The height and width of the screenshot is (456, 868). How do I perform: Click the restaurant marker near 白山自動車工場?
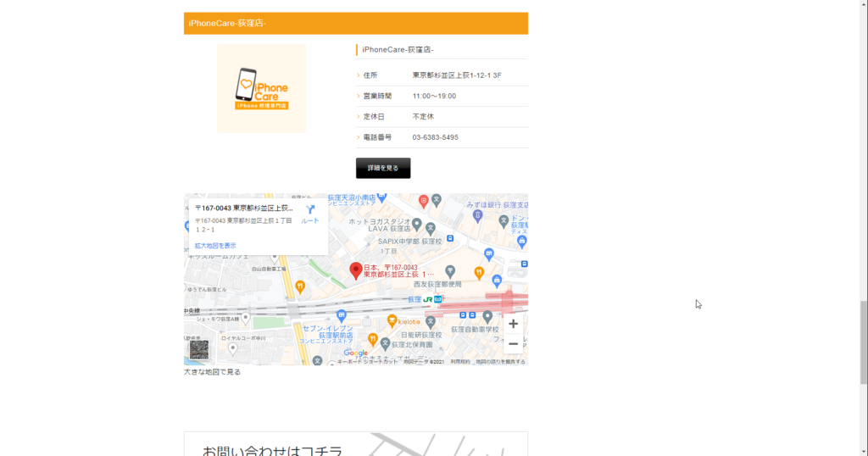300,286
